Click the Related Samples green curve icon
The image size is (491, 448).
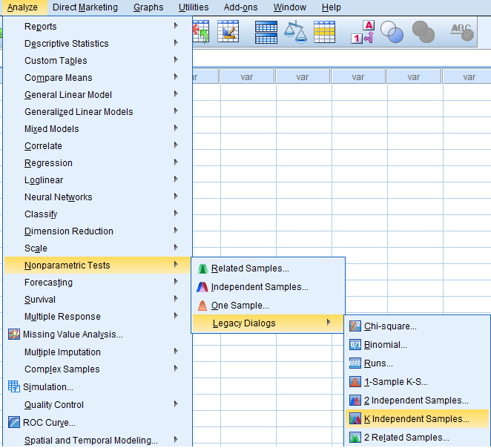202,269
